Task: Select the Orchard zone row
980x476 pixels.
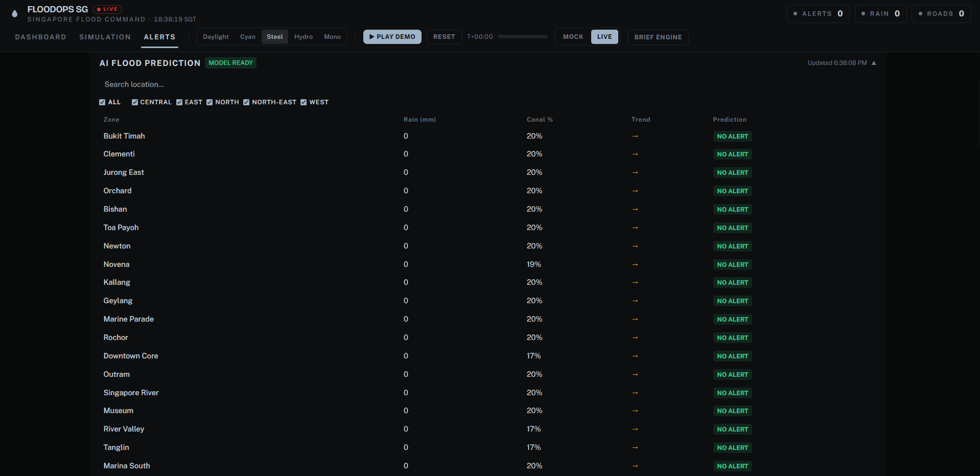Action: 488,191
